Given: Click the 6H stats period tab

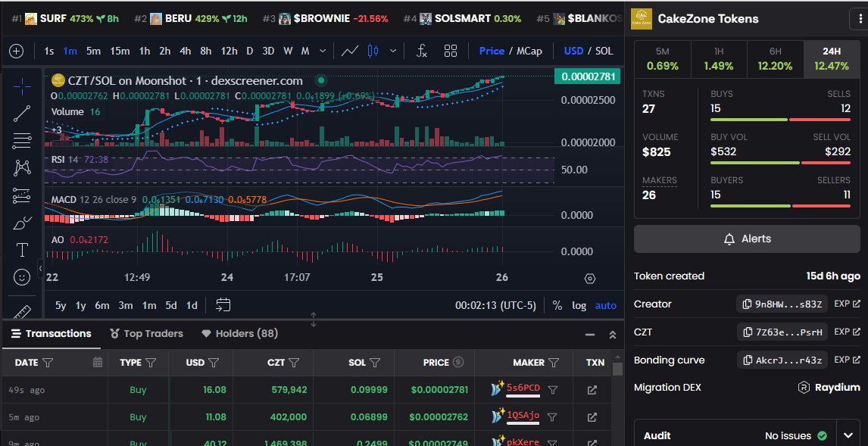Looking at the screenshot, I should click(x=775, y=58).
